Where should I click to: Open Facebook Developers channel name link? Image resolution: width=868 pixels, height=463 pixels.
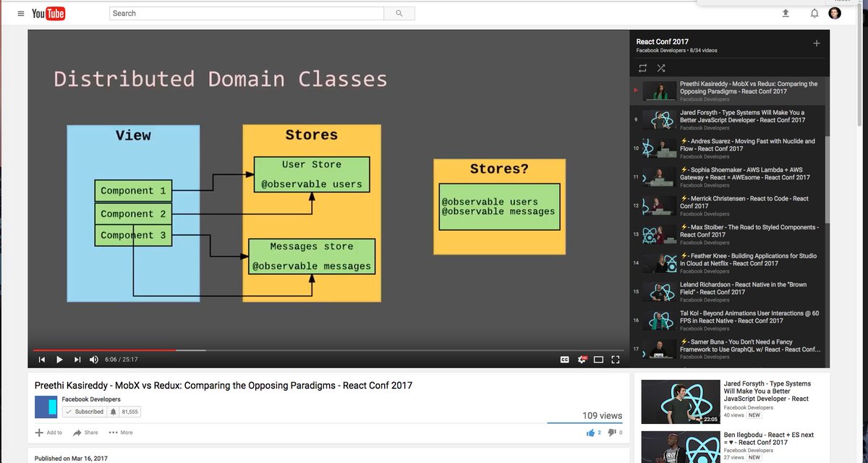click(91, 399)
